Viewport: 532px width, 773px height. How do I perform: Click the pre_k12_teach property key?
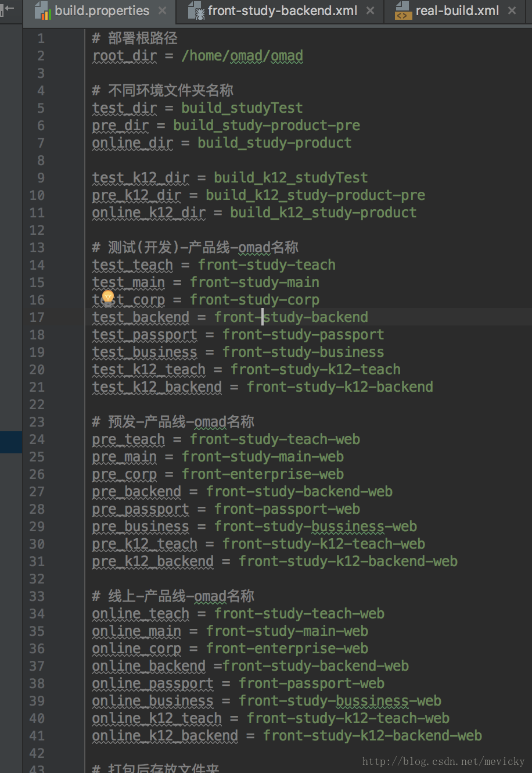[145, 544]
